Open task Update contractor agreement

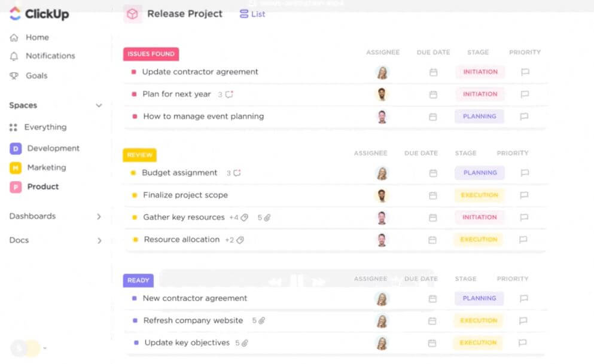click(x=200, y=72)
